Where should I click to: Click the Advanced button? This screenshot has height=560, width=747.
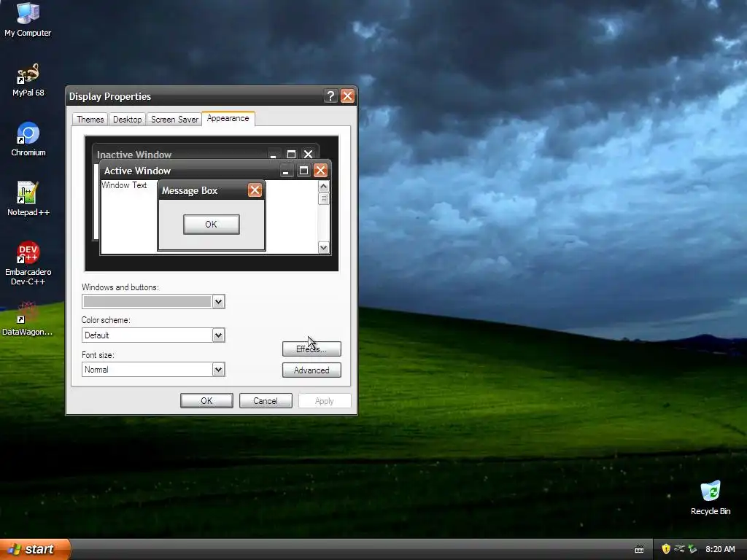coord(311,370)
